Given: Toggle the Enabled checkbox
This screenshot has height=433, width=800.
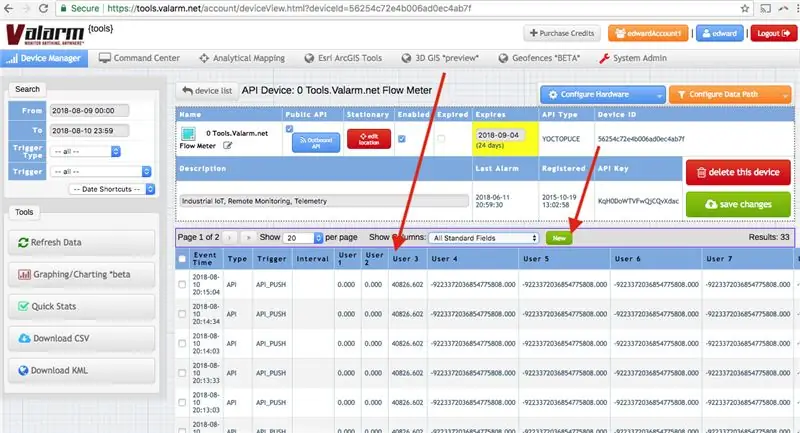Looking at the screenshot, I should (x=402, y=139).
